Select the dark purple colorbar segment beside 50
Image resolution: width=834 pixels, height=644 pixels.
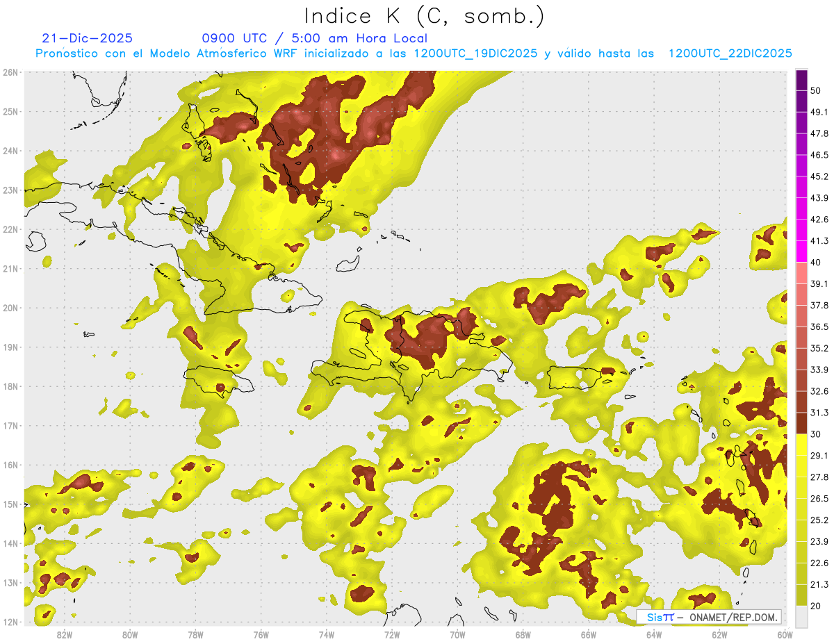[801, 80]
